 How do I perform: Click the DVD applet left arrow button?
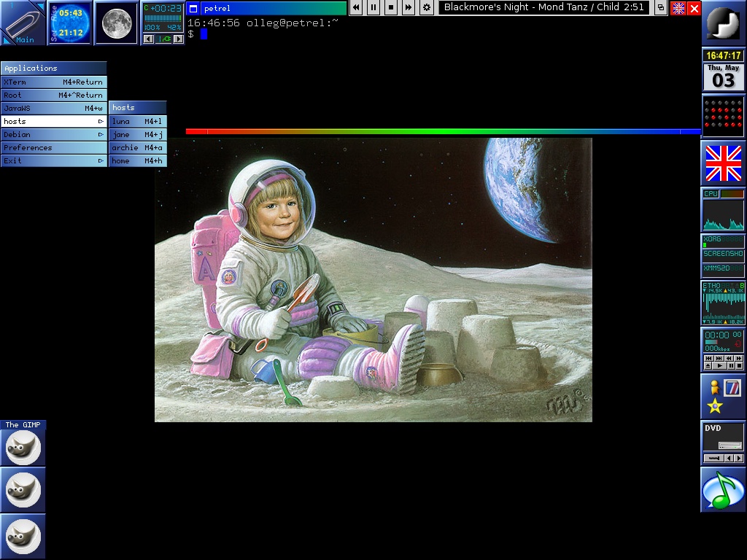point(729,458)
